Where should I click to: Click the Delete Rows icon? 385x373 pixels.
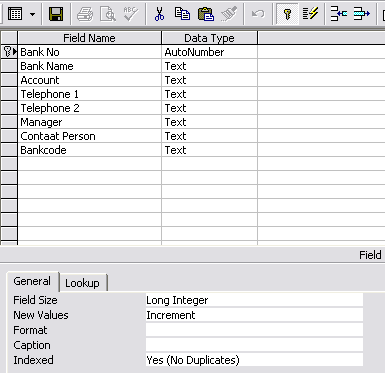tap(362, 14)
